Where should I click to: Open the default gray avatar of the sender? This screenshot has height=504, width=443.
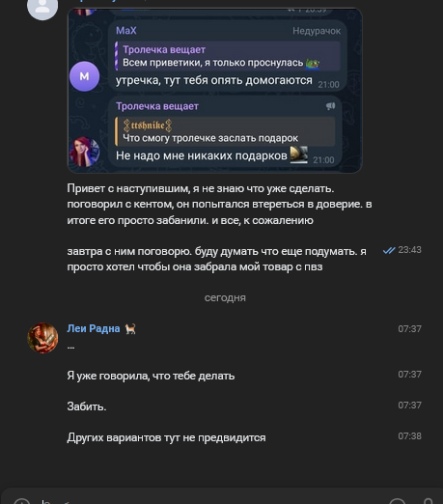pos(42,7)
